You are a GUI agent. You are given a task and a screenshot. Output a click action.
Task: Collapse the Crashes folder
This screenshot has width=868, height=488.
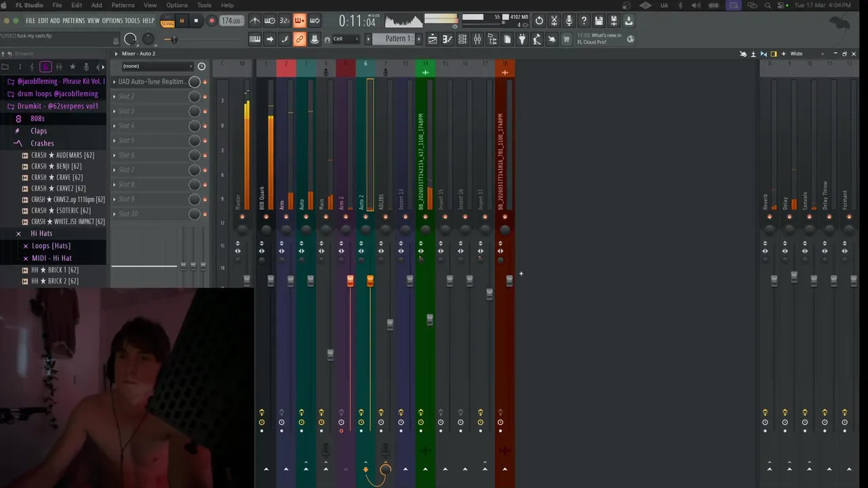coord(42,143)
